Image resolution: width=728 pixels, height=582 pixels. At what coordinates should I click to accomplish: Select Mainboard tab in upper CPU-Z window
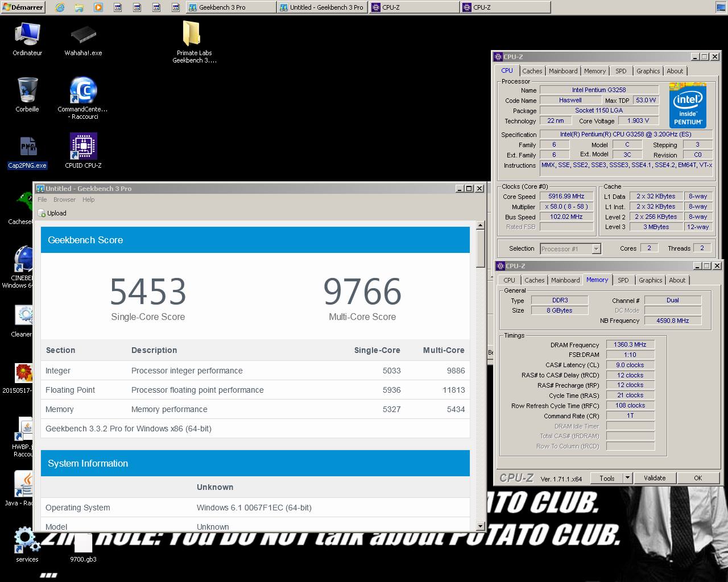[563, 71]
